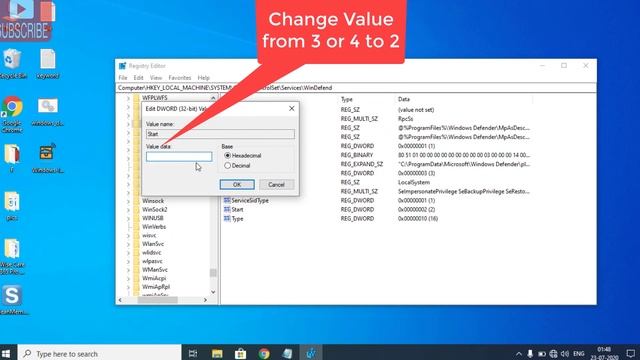
Task: Expand the WinSock2 key
Action: coord(128,209)
